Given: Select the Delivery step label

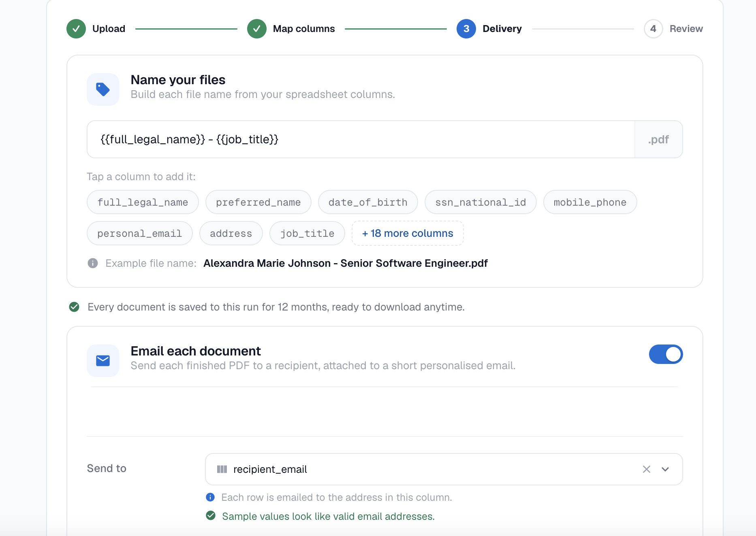Looking at the screenshot, I should point(502,29).
